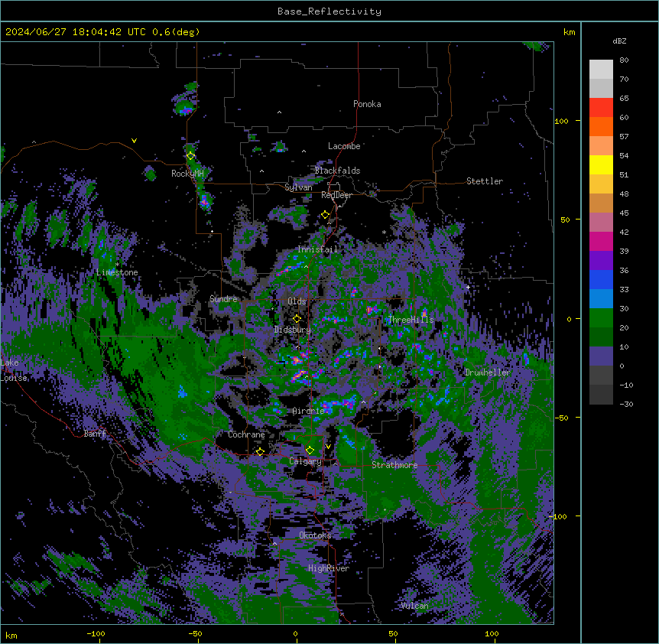Click the Limestone label
Image resolution: width=659 pixels, height=644 pixels.
coord(117,272)
